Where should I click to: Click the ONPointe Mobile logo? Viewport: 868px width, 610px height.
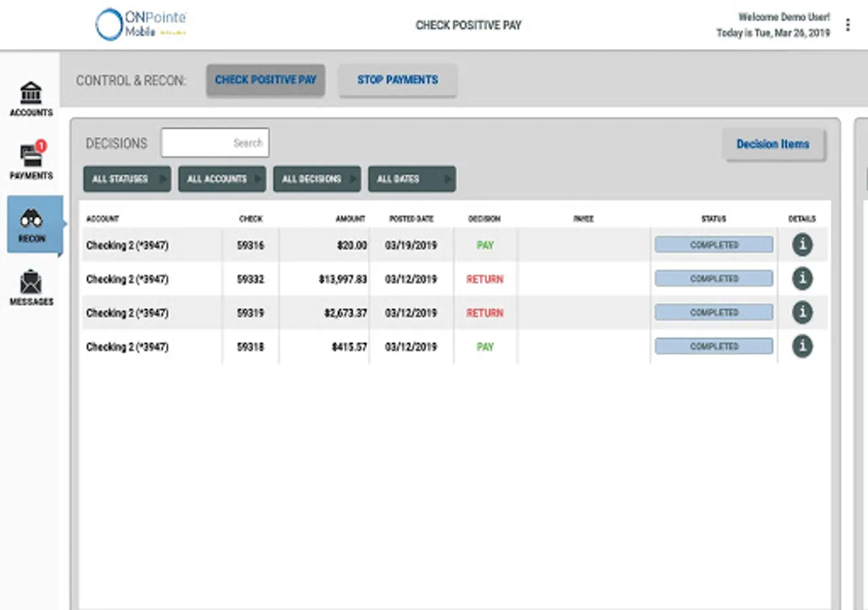[141, 24]
